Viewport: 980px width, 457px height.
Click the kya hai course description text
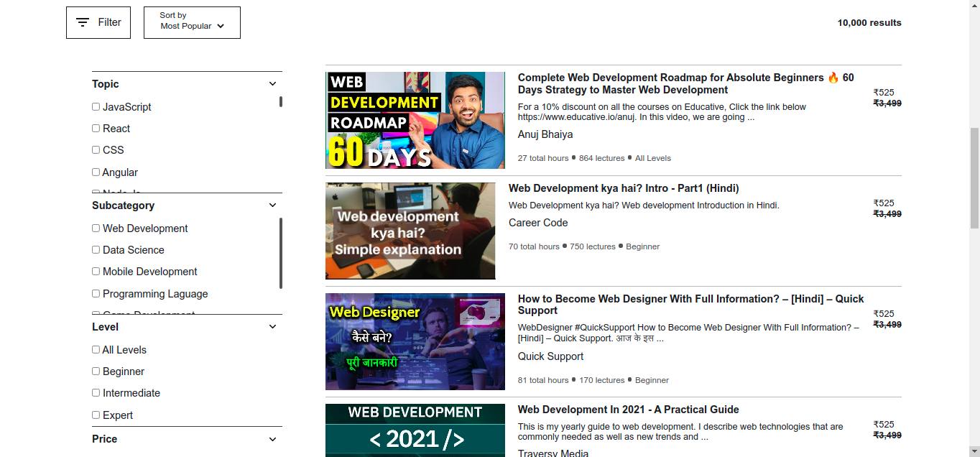tap(644, 206)
